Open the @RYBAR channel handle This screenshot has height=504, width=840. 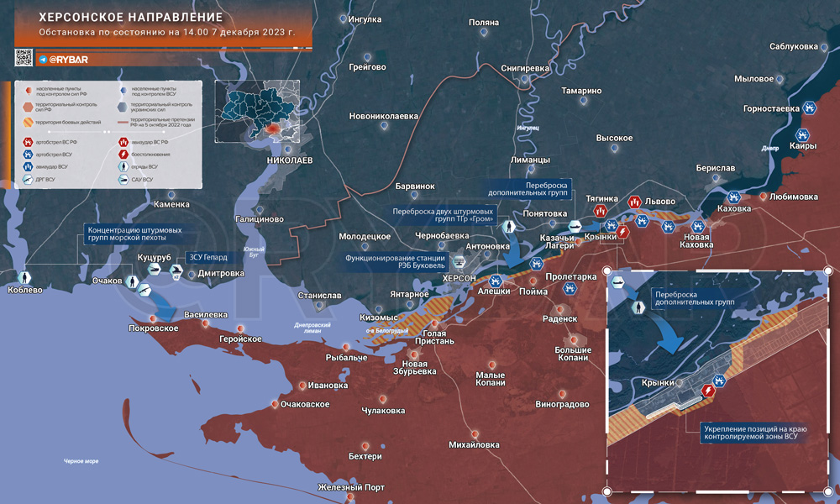coord(68,60)
